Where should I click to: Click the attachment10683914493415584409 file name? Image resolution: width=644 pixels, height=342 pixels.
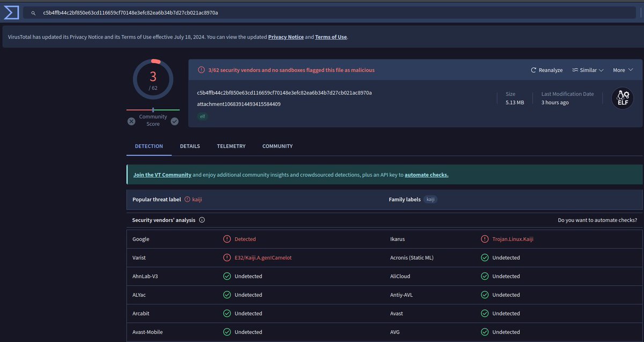tap(239, 104)
